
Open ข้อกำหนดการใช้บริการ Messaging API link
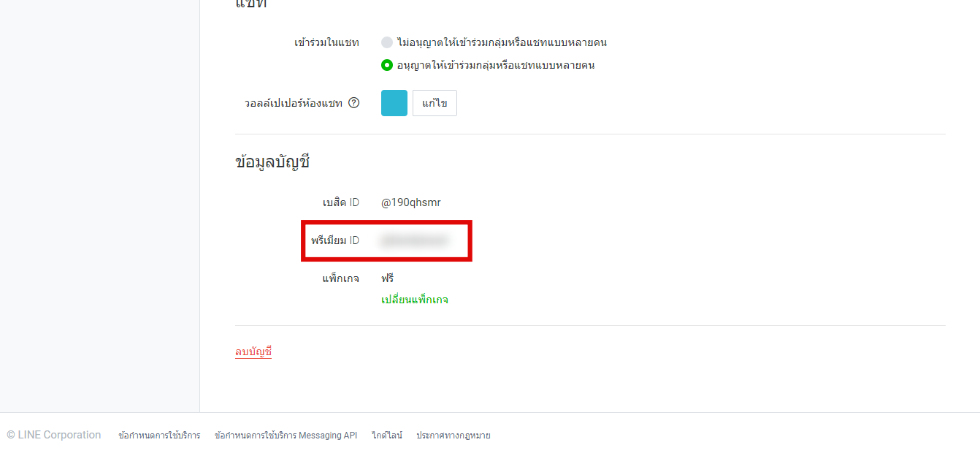click(x=286, y=436)
